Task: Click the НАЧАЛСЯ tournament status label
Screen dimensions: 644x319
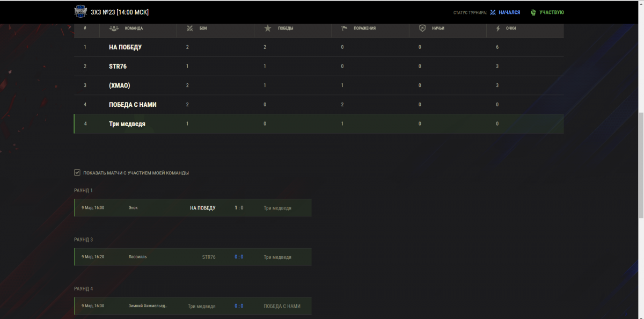Action: coord(509,12)
